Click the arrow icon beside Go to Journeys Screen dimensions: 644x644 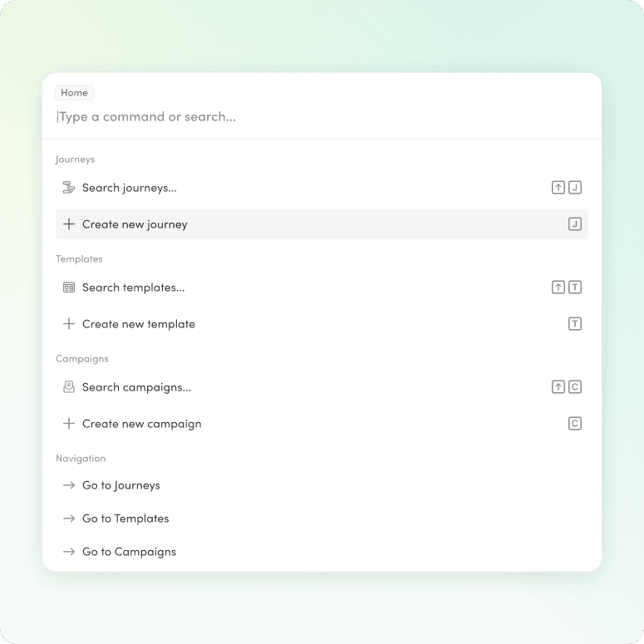point(69,485)
